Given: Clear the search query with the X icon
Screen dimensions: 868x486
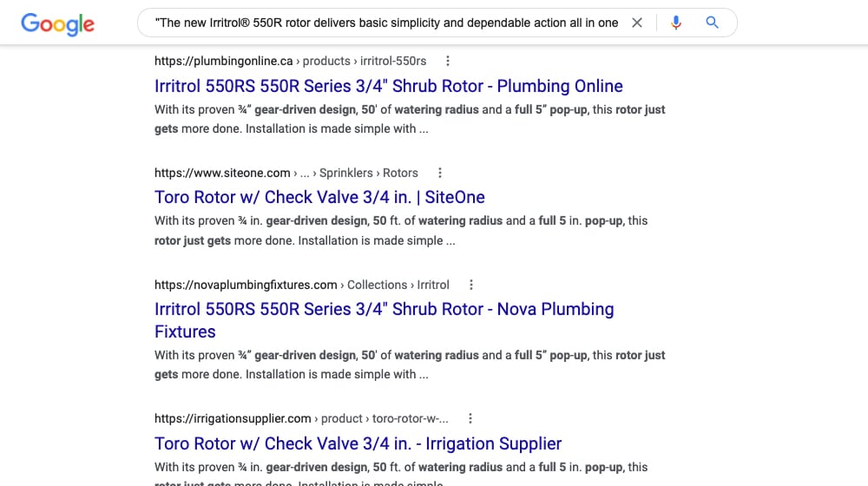Looking at the screenshot, I should tap(637, 23).
